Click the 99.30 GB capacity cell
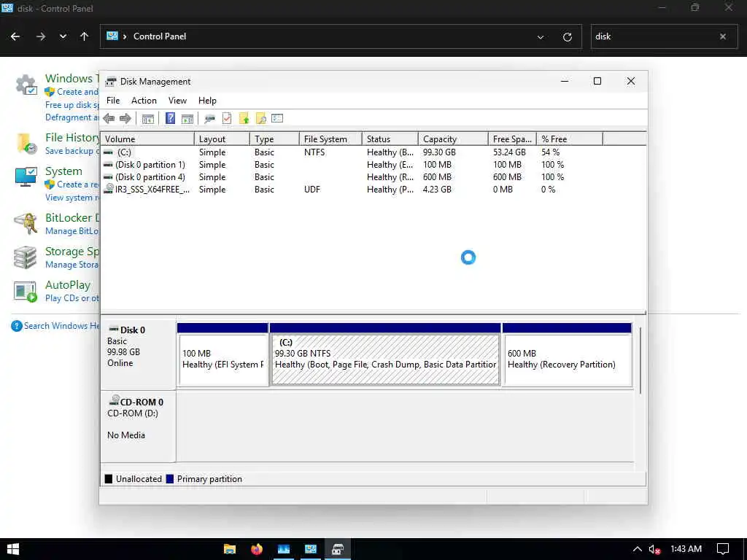 click(x=439, y=152)
